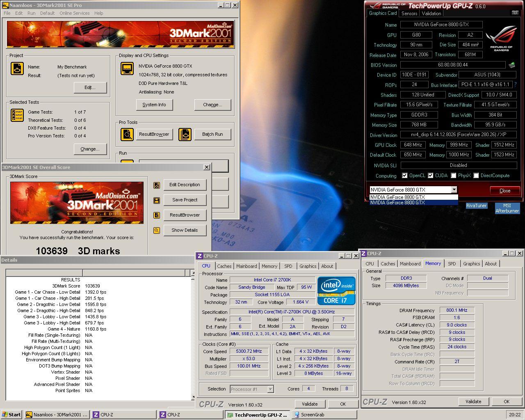525x420 pixels.
Task: Open the File menu in 3DMark2001
Action: 7,13
